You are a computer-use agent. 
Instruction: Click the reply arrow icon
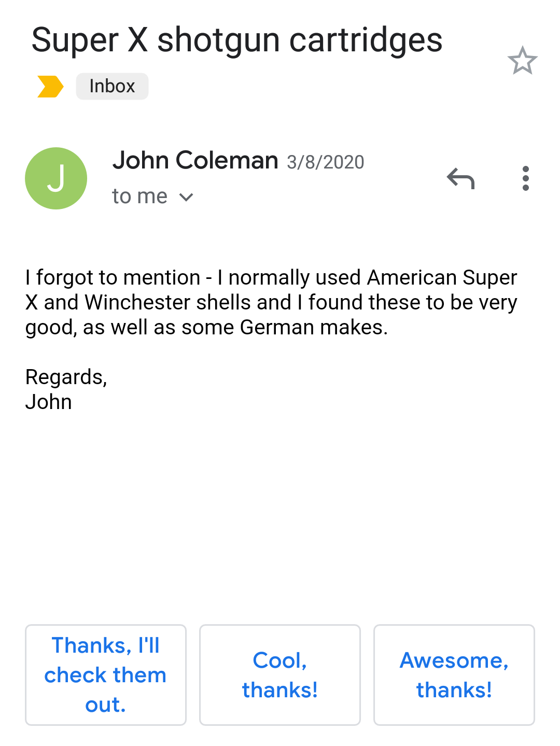(x=460, y=179)
